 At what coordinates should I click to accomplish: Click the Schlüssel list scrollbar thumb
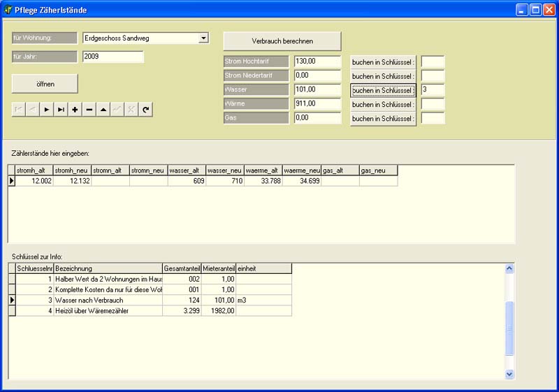(509, 328)
